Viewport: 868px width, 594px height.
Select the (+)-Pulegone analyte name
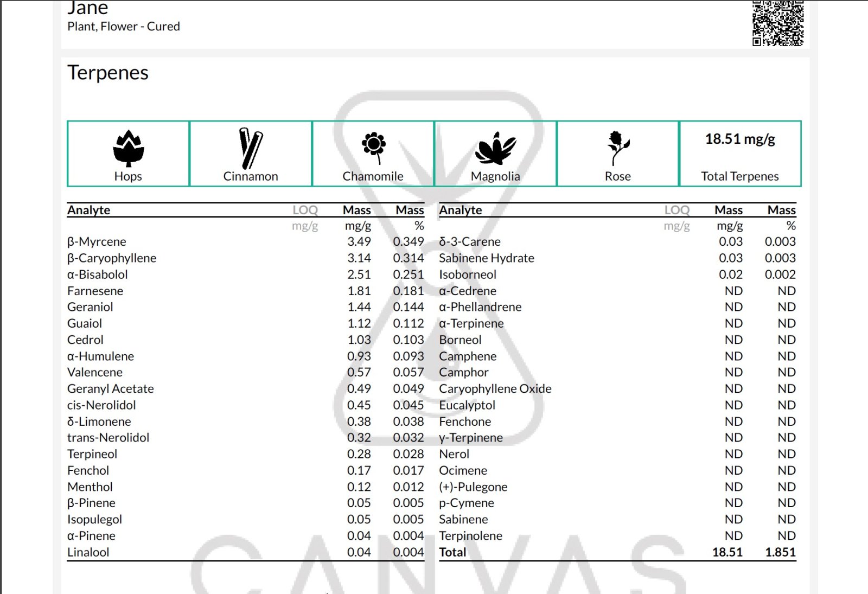(473, 487)
